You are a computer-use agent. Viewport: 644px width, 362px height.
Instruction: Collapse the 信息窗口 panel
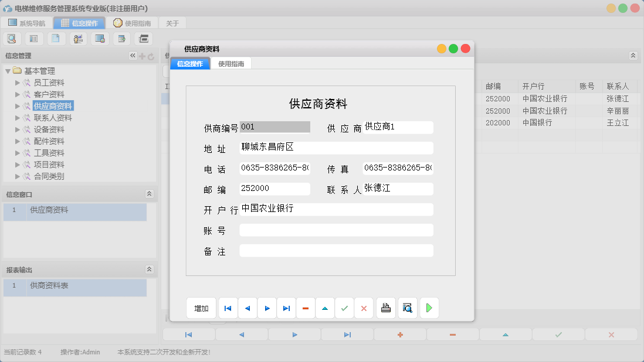(149, 194)
